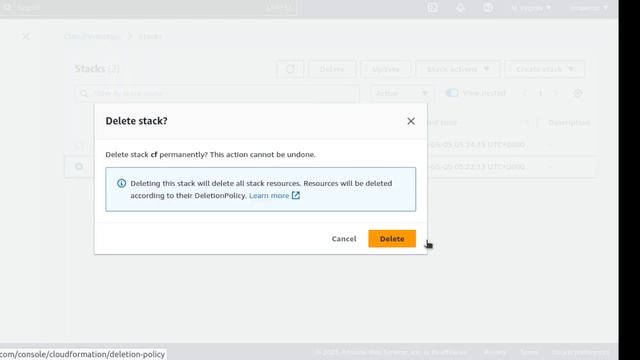Close the Delete stack dialog with X
This screenshot has height=360, width=640.
pos(411,121)
